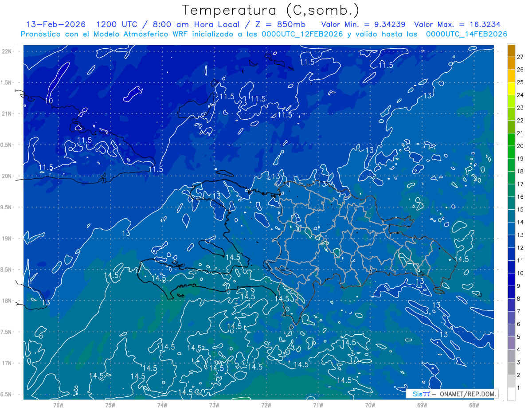Click the colorbar scale label "17"
Screen dimensions: 532x411
click(x=520, y=184)
